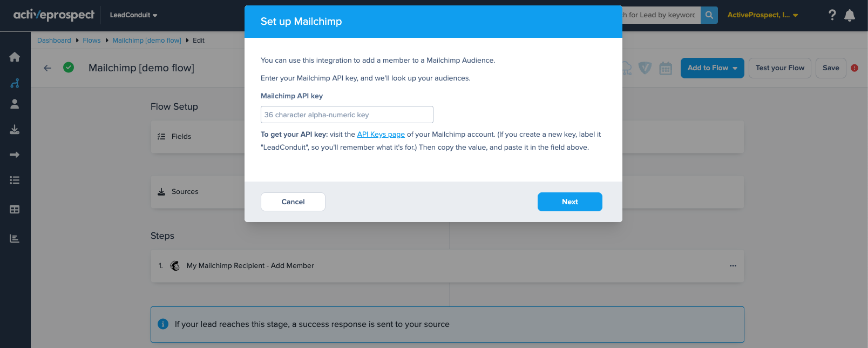Open the LeadConduit product dropdown
Screen dimensions: 868x348
click(x=133, y=15)
